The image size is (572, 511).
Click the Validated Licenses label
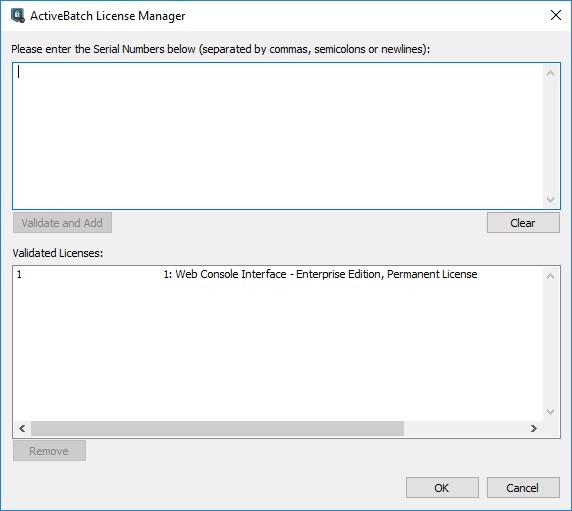[x=58, y=253]
